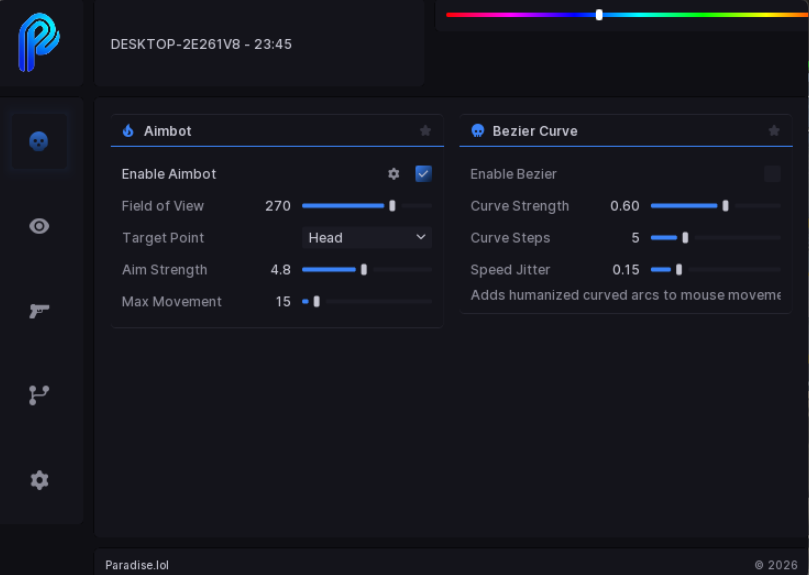
Task: Click the 'Adds humanized curved arcs' description
Action: point(625,295)
